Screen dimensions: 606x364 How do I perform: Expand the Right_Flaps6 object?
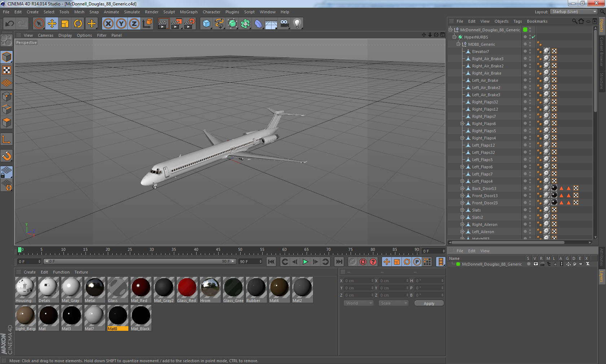pyautogui.click(x=462, y=124)
